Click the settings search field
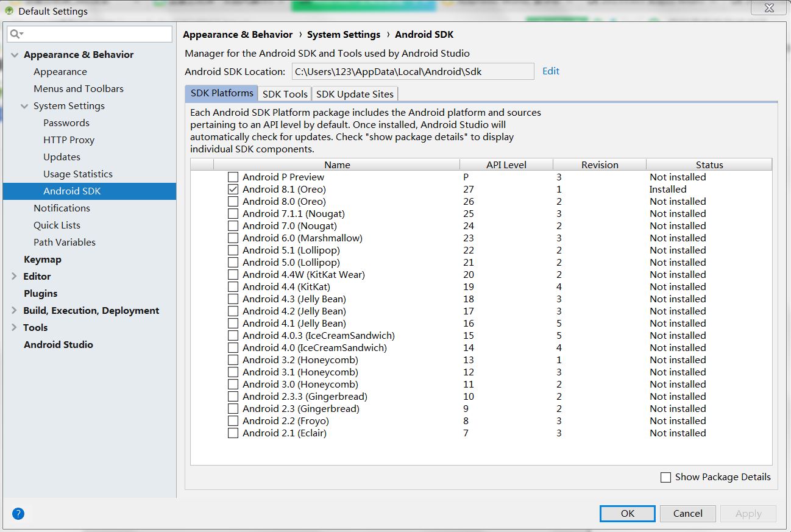791x532 pixels. pos(90,34)
